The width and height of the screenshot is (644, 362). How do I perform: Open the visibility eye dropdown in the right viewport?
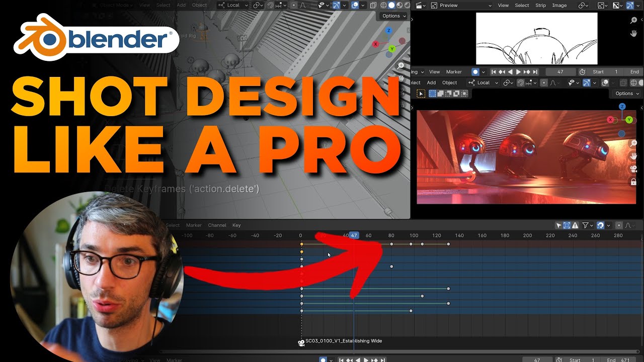click(574, 82)
